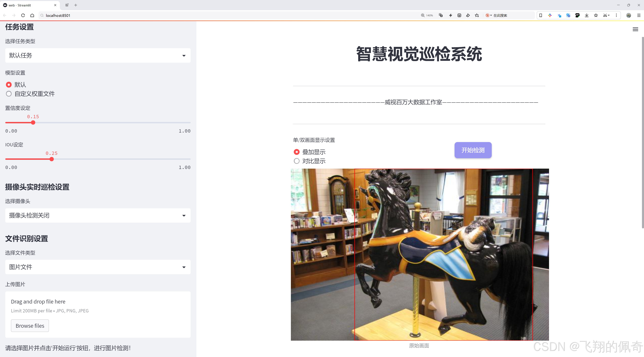
Task: Open the page translate icon in address bar
Action: 441,15
